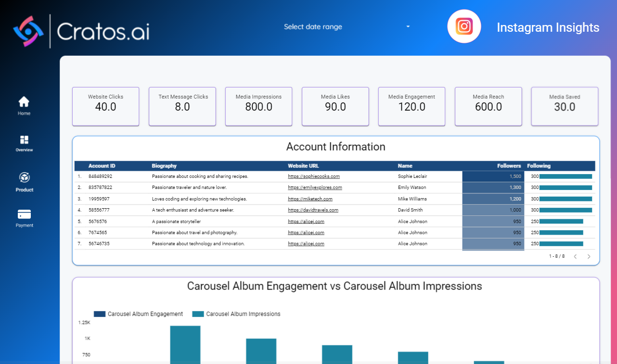617x364 pixels.
Task: Open alicej.com link for account 56746735
Action: pos(306,244)
